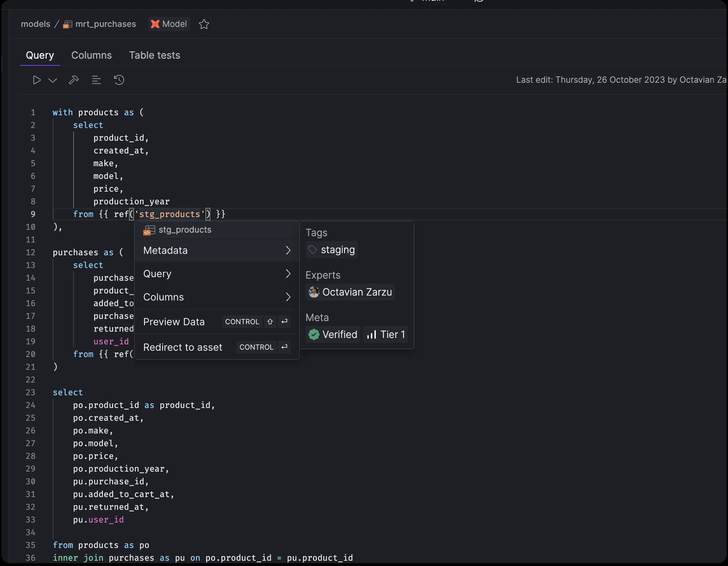Run the query with play icon
728x566 pixels.
(x=37, y=80)
